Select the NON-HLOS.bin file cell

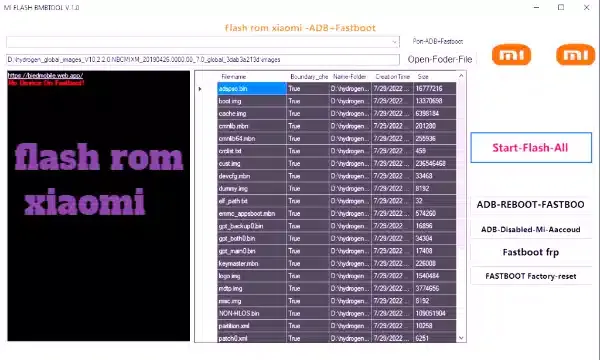[252, 313]
